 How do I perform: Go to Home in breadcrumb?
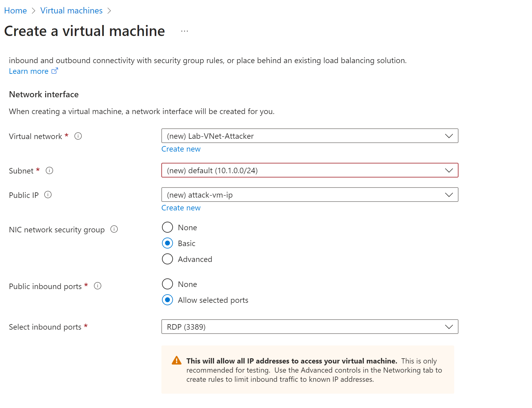click(x=16, y=11)
